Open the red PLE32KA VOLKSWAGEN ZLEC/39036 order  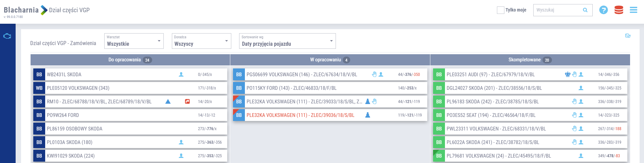(300, 115)
